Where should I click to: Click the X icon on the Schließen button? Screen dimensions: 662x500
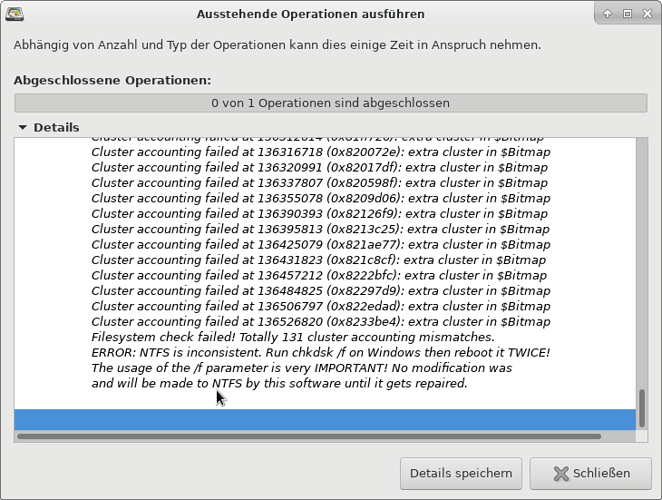(561, 473)
